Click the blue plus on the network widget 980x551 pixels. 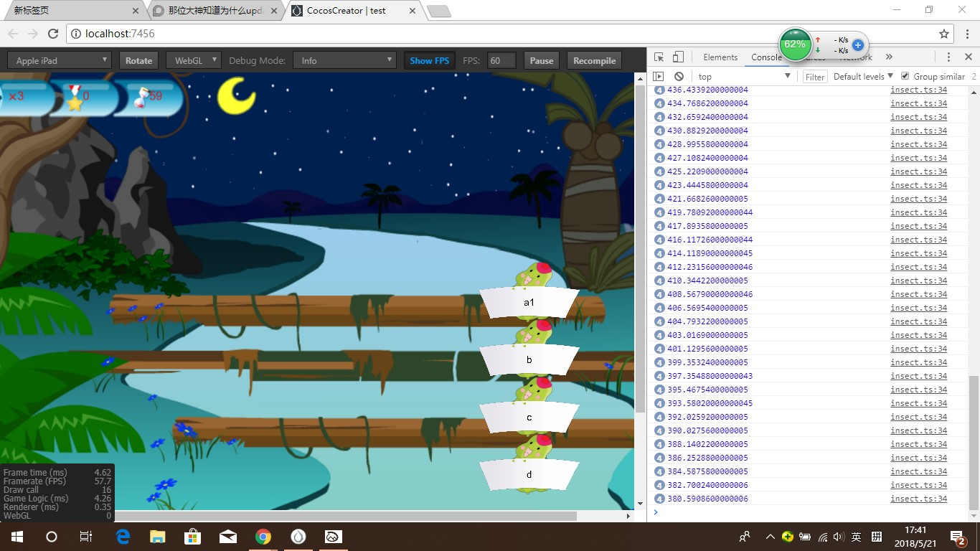click(x=858, y=44)
